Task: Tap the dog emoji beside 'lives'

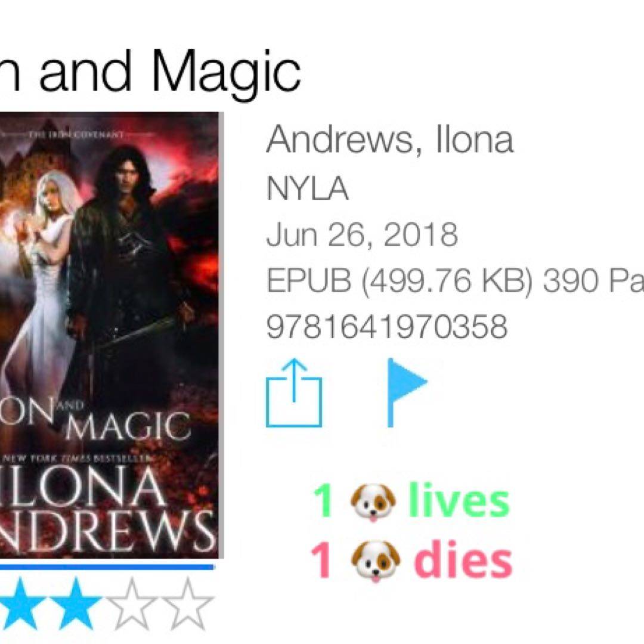Action: [373, 502]
